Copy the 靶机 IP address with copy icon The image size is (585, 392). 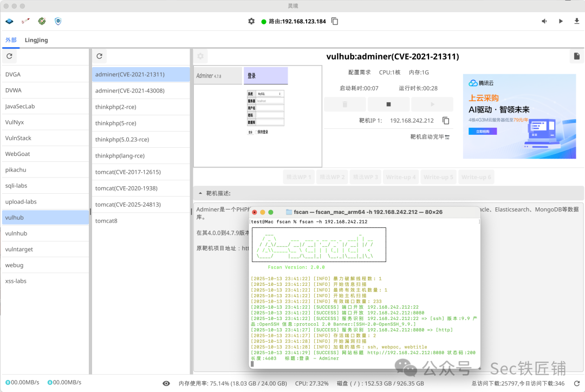point(445,122)
